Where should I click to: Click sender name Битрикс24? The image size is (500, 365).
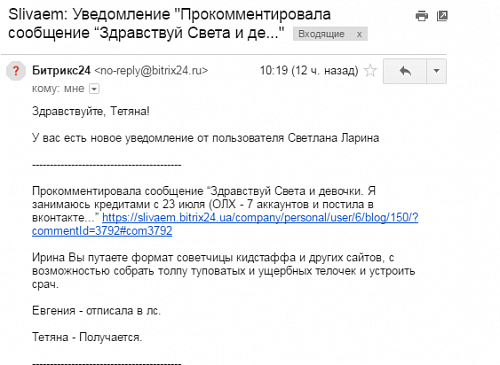coord(61,71)
